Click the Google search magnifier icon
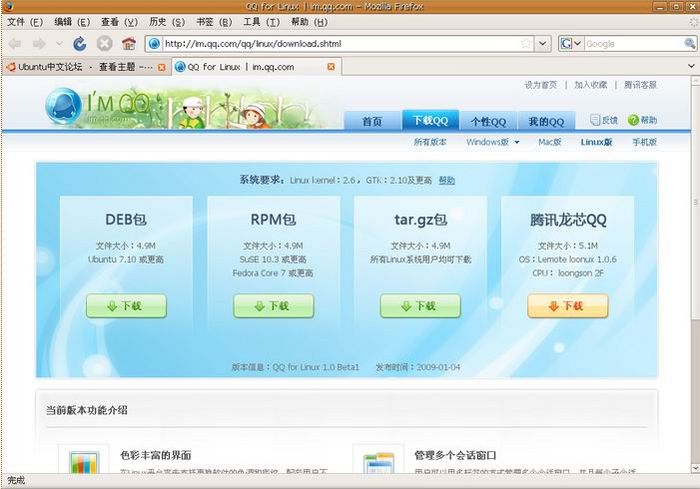 tap(690, 44)
